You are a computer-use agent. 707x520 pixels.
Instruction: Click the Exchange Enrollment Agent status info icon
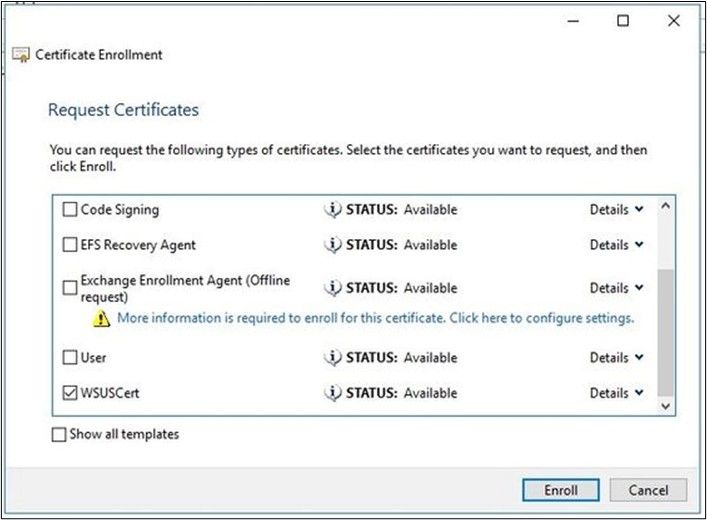pyautogui.click(x=333, y=288)
